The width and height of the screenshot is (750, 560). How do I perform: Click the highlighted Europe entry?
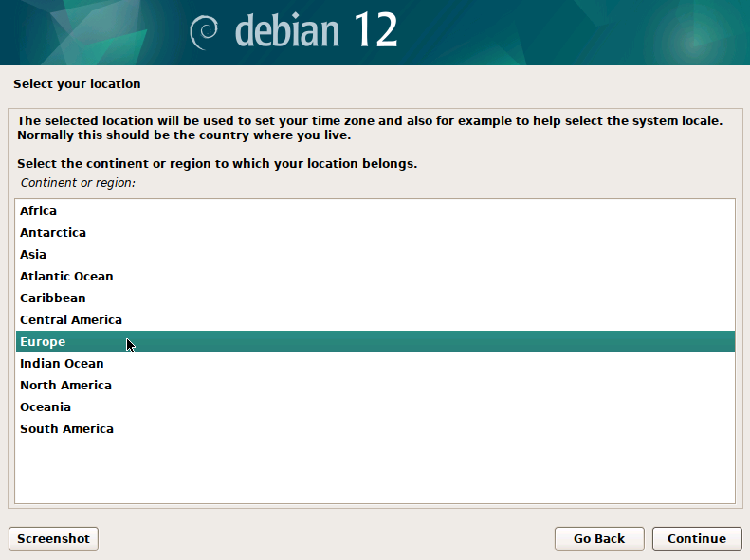[x=43, y=341]
